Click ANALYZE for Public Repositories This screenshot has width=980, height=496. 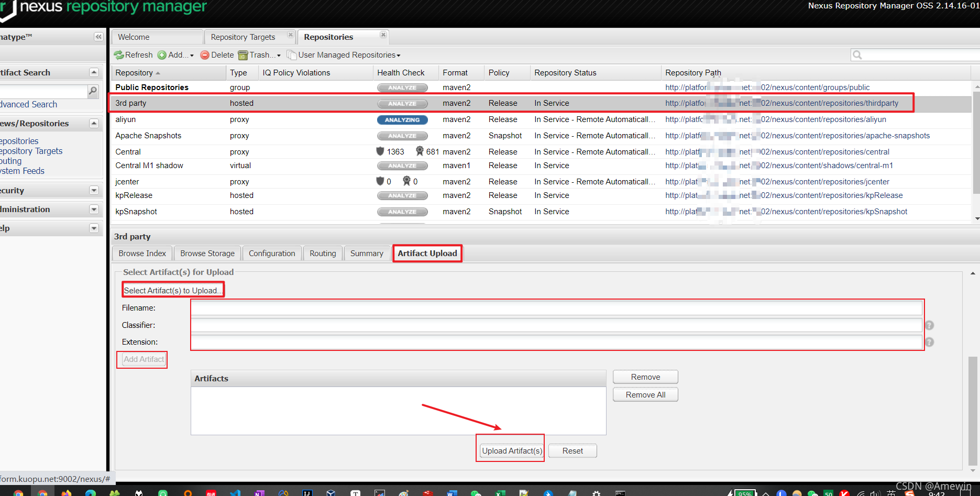click(x=402, y=87)
